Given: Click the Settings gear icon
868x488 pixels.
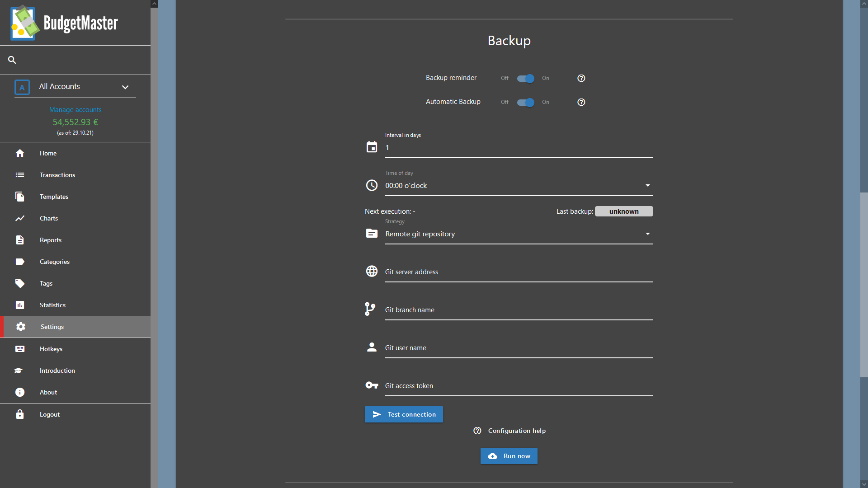Looking at the screenshot, I should (21, 327).
